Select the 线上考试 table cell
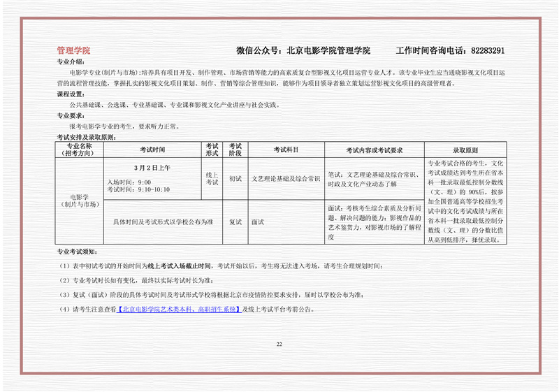559x392 pixels. click(212, 178)
